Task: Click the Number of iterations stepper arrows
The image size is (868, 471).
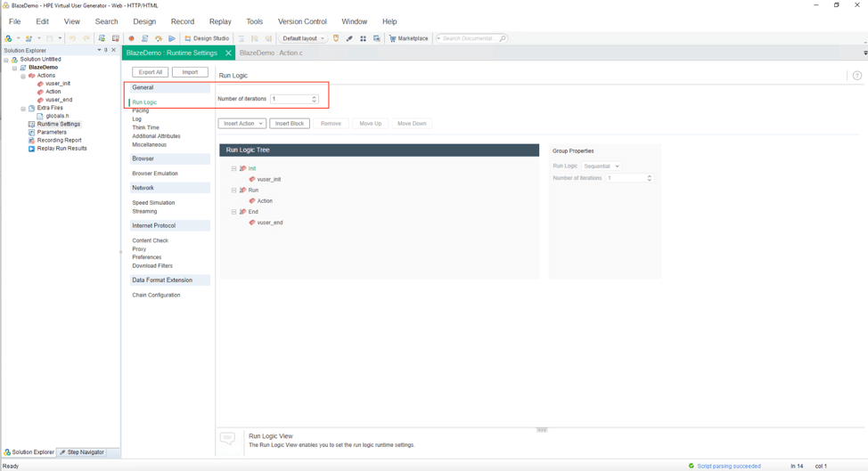Action: coord(314,99)
